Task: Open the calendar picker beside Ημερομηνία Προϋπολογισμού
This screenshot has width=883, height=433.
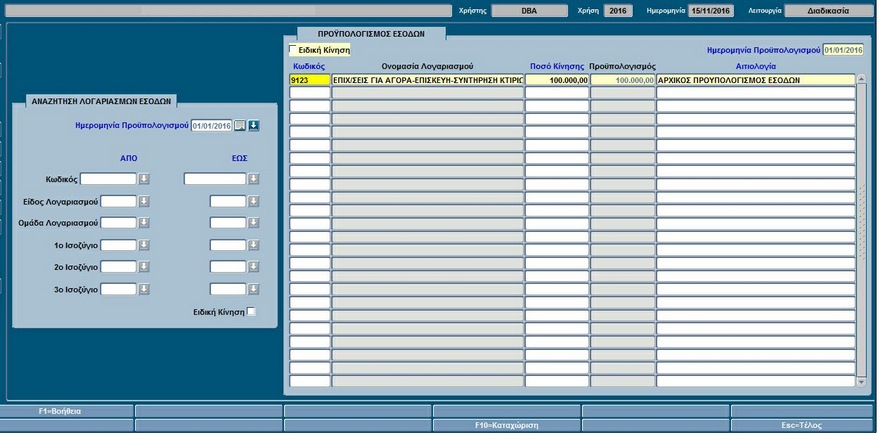Action: 240,126
